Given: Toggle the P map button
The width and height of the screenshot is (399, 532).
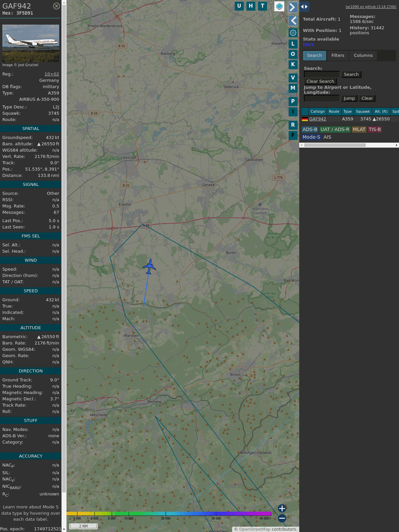Looking at the screenshot, I should pos(293,101).
